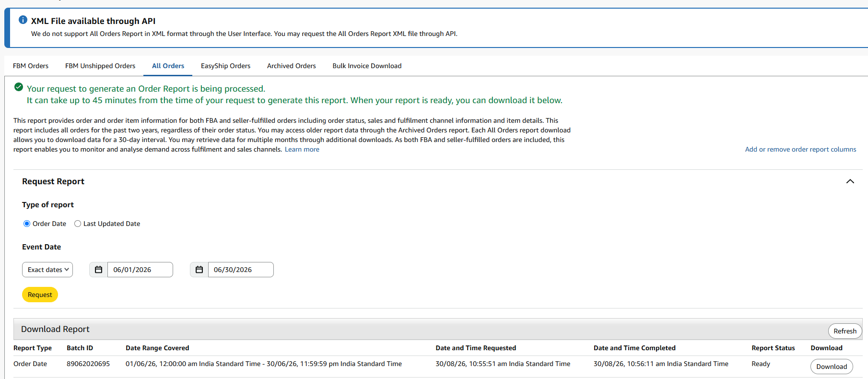Click the Batch ID value 89062020695

coord(88,364)
